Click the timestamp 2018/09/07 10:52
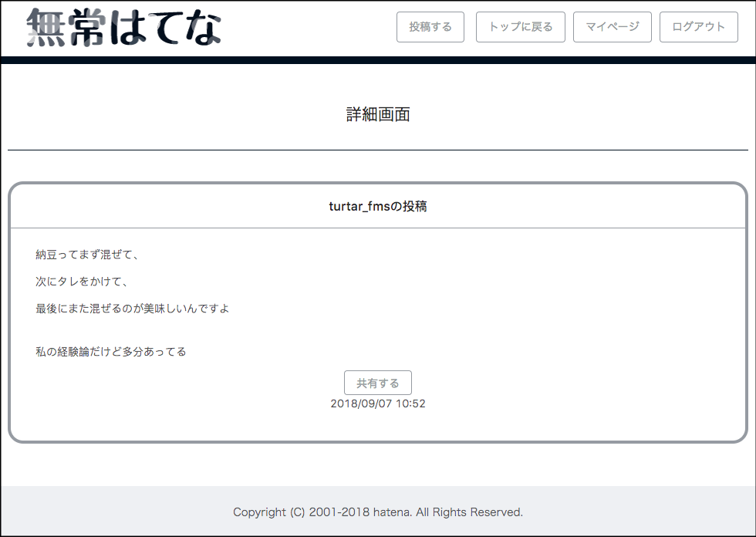The image size is (756, 537). coord(378,404)
